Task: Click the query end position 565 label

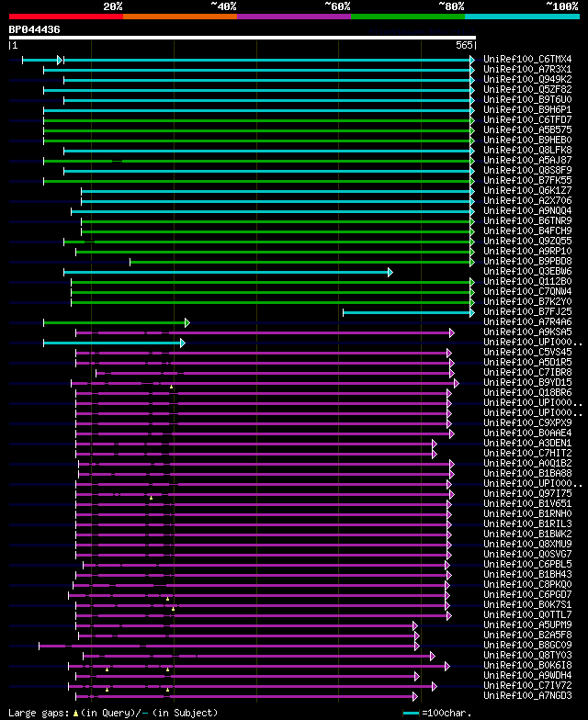Action: pos(464,45)
